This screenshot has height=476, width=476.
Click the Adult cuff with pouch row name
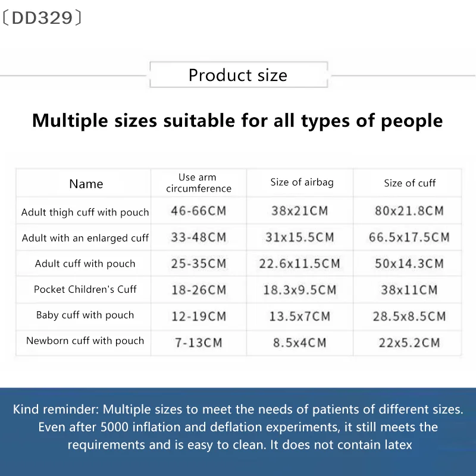tap(85, 264)
